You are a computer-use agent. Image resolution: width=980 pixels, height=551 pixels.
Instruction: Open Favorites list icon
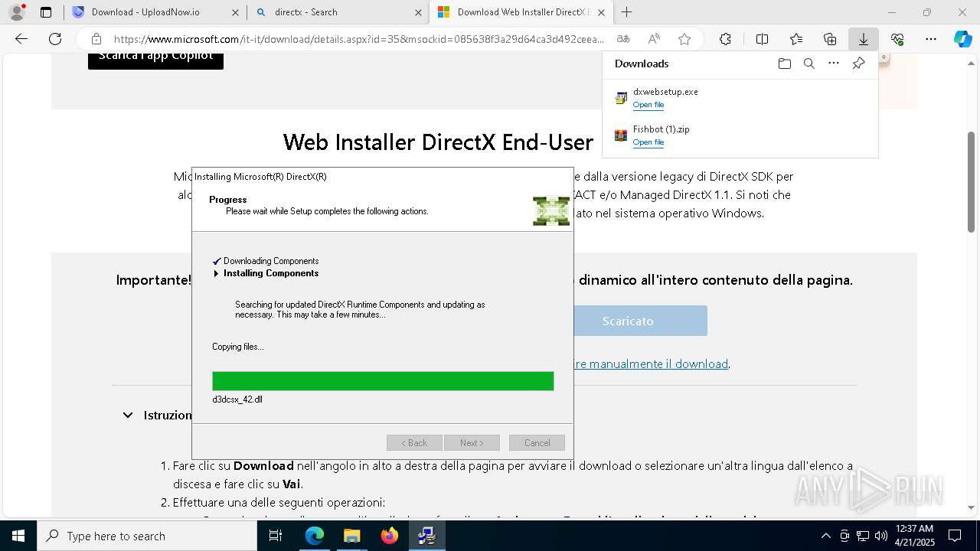[796, 39]
